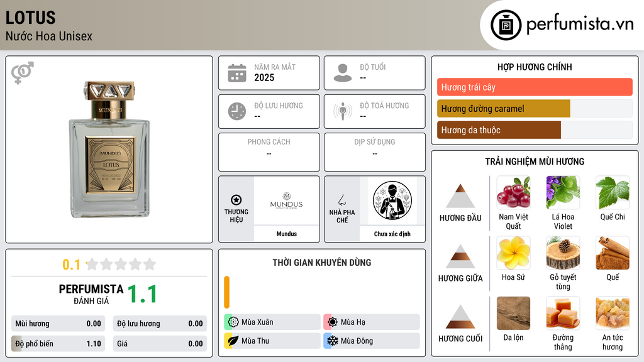Screen dimensions: 644x362
Task: Click the perfumista.vn perfume bottle logo icon
Action: tap(506, 25)
